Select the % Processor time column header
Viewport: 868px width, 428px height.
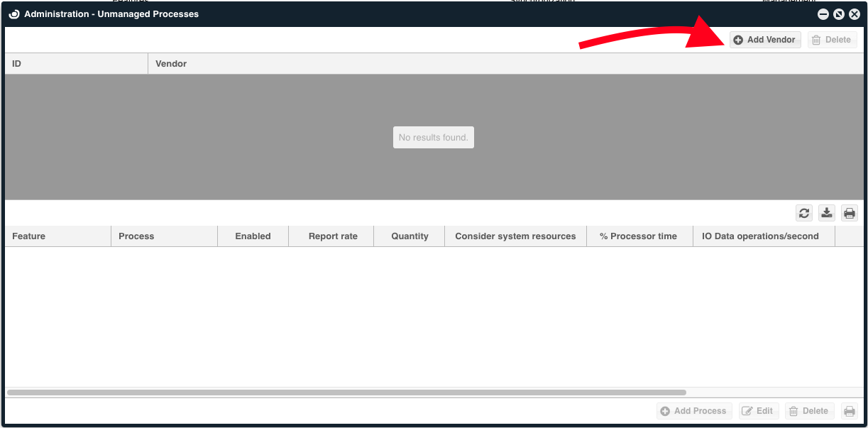(x=638, y=236)
